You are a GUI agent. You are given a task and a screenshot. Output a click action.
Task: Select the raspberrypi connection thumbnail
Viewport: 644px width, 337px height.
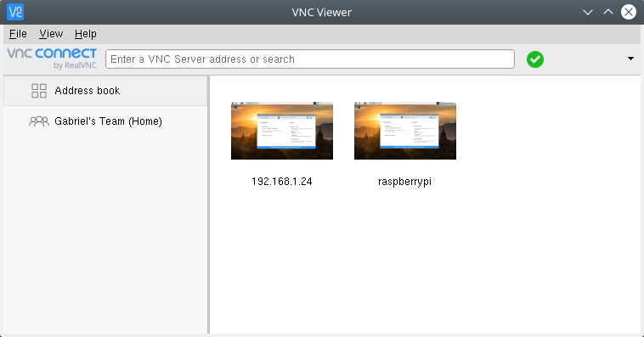click(405, 131)
